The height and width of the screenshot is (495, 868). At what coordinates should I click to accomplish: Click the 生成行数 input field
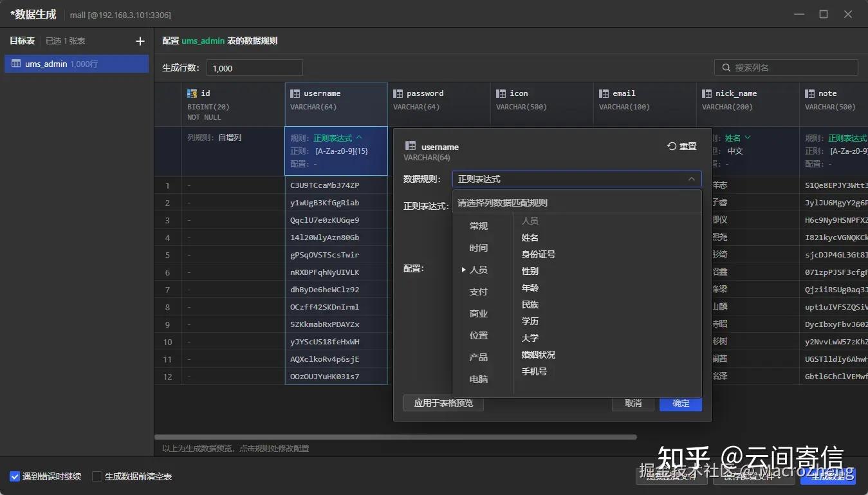coord(254,68)
